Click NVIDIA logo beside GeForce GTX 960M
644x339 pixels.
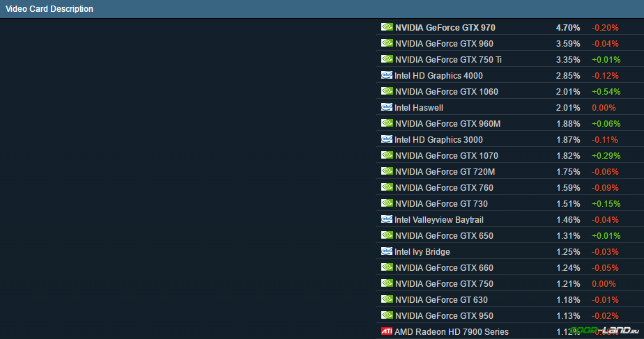[387, 123]
